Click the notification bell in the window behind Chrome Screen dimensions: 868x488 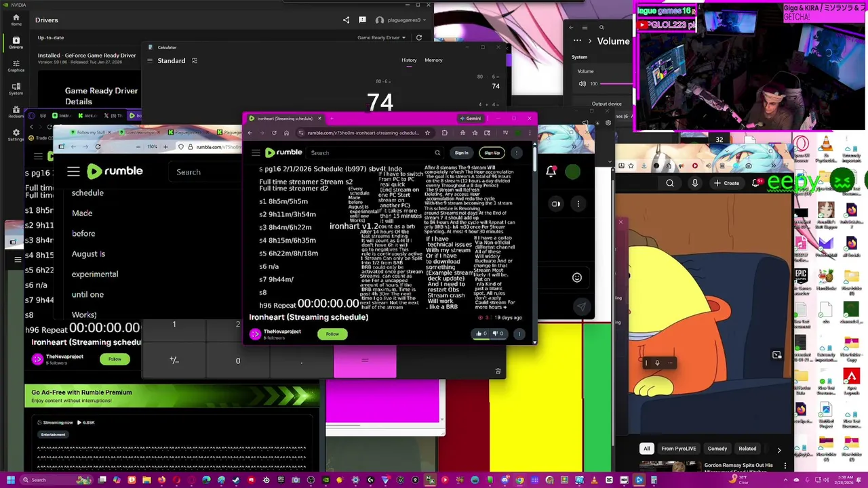tap(551, 172)
